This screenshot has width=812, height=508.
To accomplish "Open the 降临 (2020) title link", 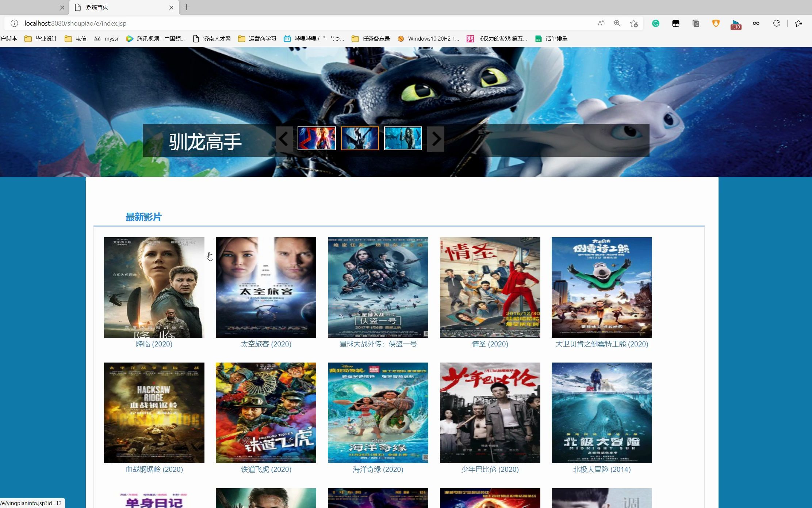I will [154, 344].
